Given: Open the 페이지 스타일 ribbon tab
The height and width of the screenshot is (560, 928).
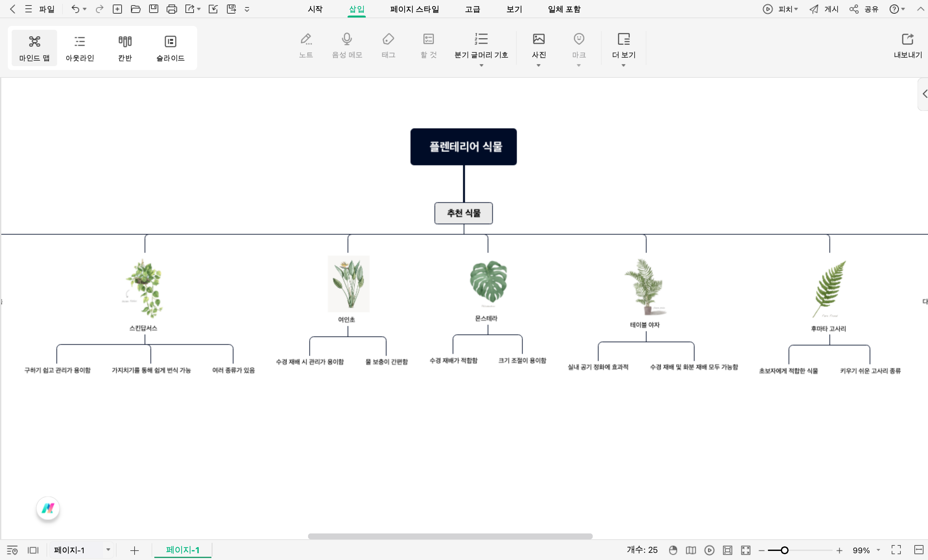Looking at the screenshot, I should tap(414, 9).
